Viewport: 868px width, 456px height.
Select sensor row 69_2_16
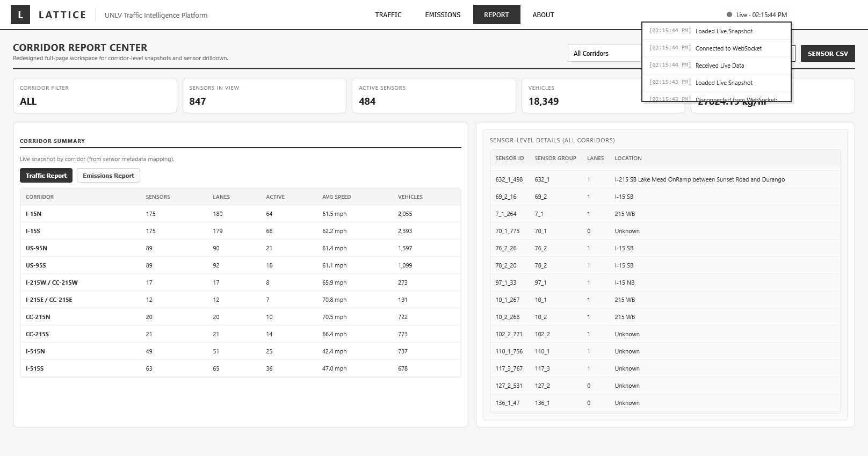pyautogui.click(x=665, y=197)
